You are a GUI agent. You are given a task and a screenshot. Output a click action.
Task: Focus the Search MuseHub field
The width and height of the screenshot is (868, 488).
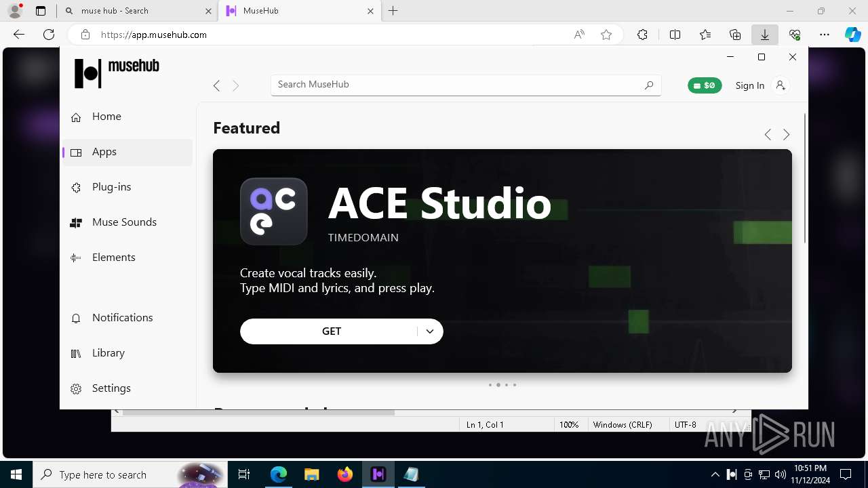tap(466, 85)
